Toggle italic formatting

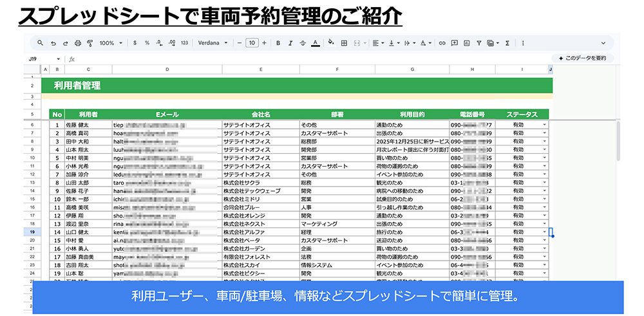[x=290, y=43]
